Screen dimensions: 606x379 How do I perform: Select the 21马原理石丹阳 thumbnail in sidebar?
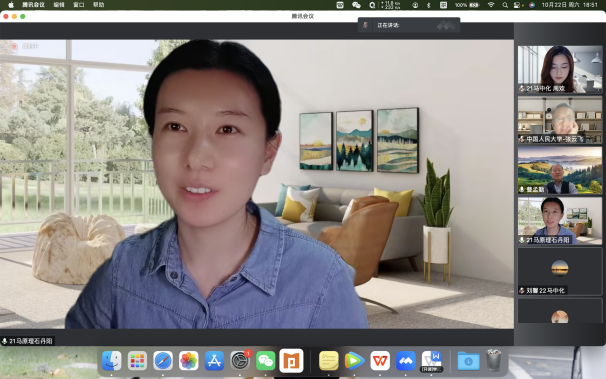[560, 221]
